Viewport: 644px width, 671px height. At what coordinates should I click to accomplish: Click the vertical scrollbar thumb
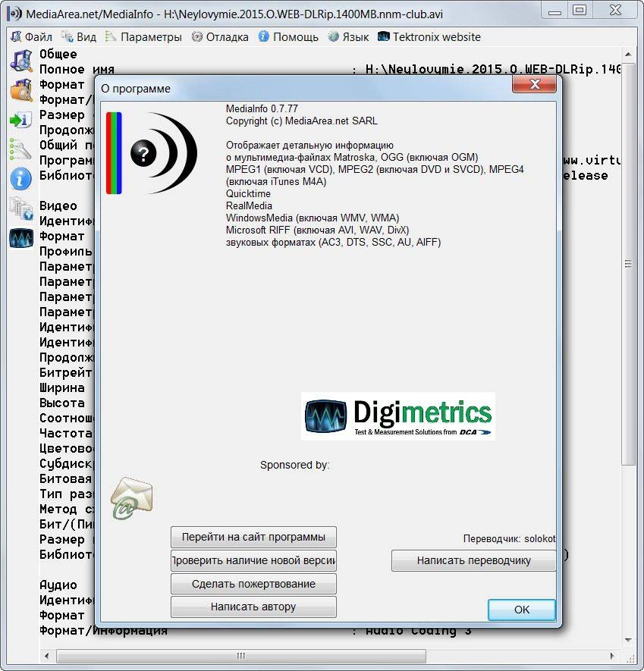pyautogui.click(x=628, y=264)
